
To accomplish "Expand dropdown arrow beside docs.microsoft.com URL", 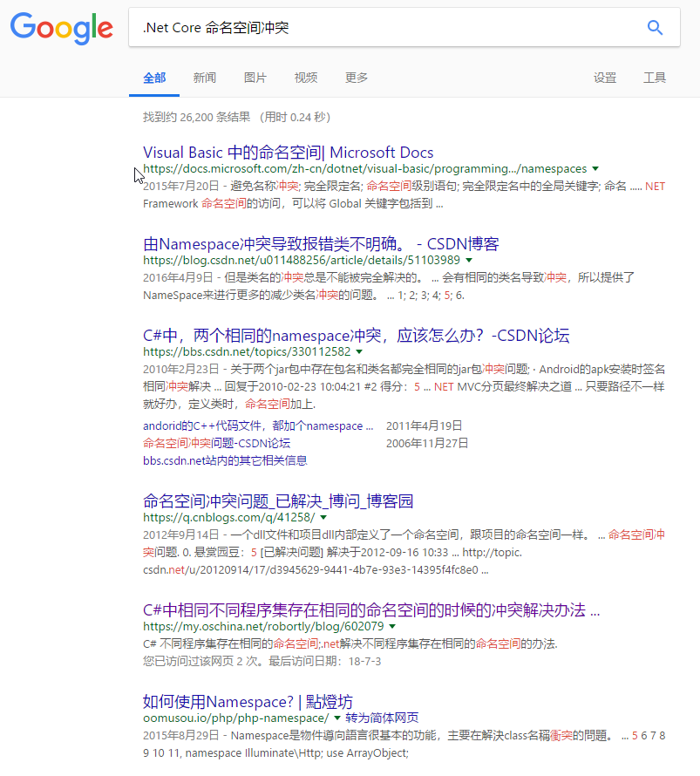I will pyautogui.click(x=595, y=168).
